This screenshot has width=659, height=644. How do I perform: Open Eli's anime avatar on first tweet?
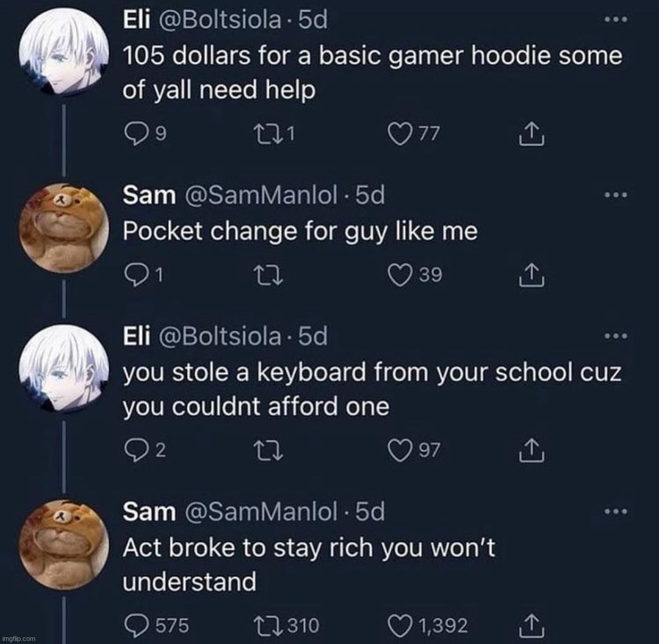pos(64,52)
